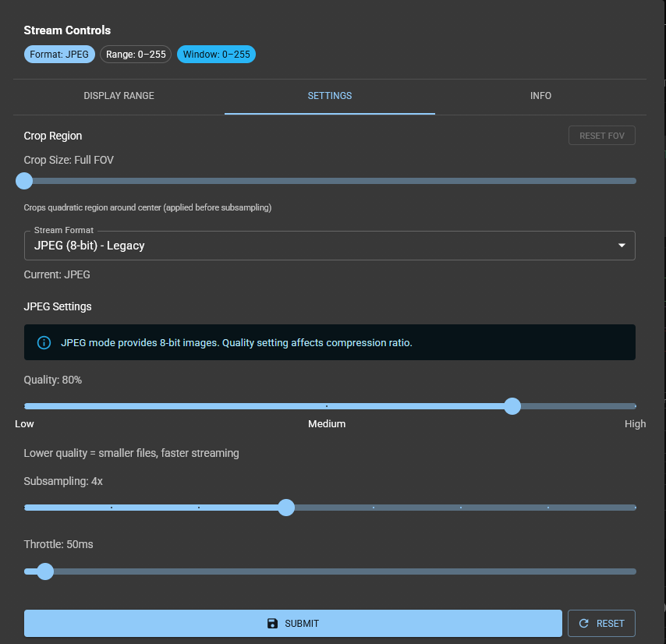Select the Settings tab
The height and width of the screenshot is (644, 666).
330,96
